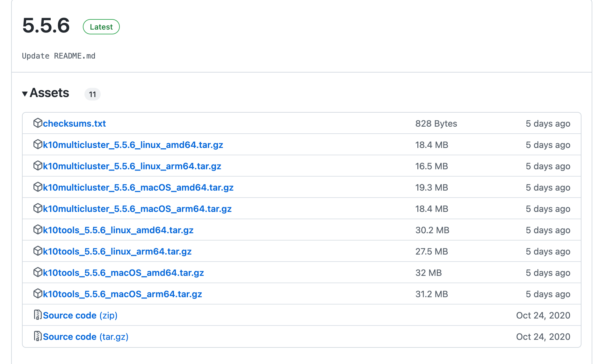Click the 19.3 MB size value
This screenshot has height=364, width=606.
[x=432, y=187]
